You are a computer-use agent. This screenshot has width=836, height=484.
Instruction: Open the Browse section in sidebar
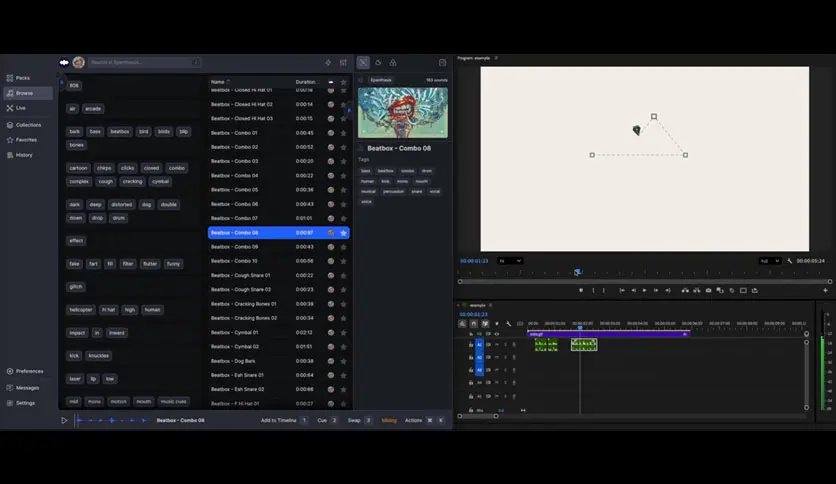tap(28, 93)
